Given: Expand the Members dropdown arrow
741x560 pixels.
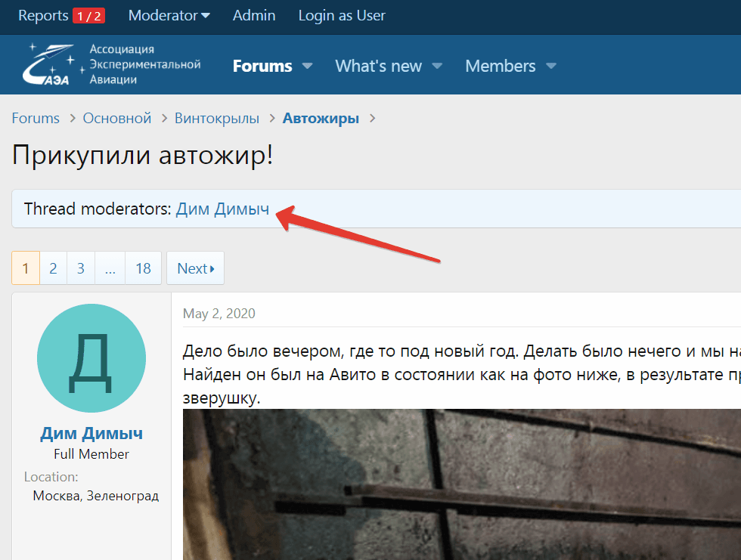Looking at the screenshot, I should [551, 67].
